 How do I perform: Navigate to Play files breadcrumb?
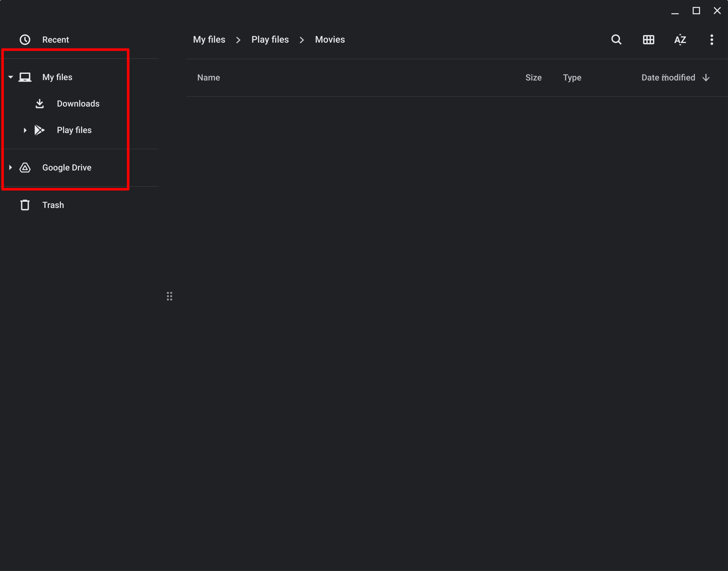pos(270,40)
